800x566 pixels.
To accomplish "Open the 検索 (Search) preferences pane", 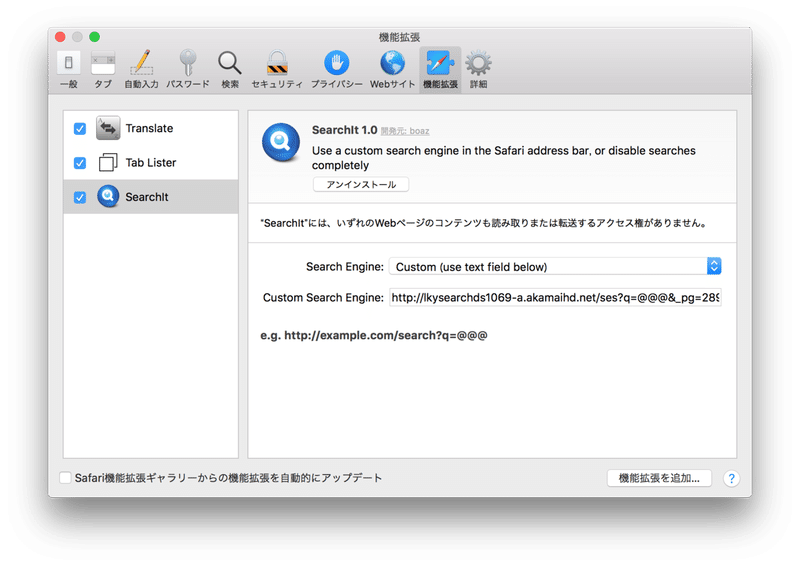I will [230, 69].
